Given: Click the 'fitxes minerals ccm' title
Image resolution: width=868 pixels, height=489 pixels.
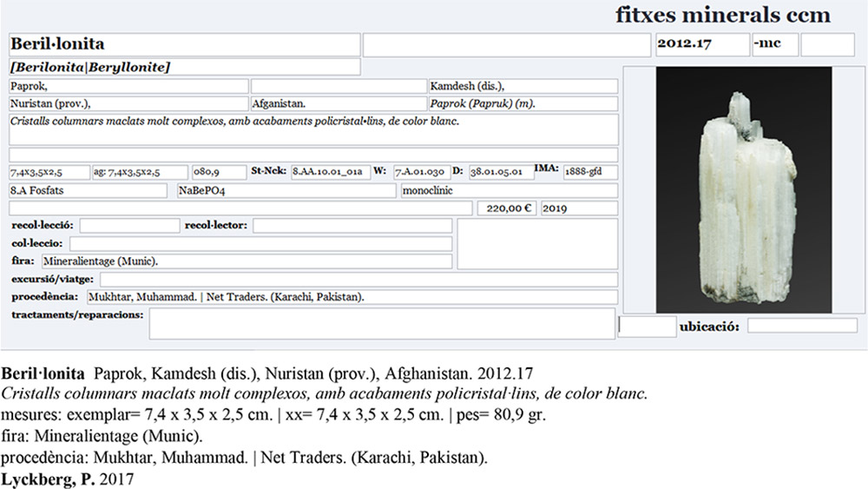Looking at the screenshot, I should pyautogui.click(x=723, y=15).
